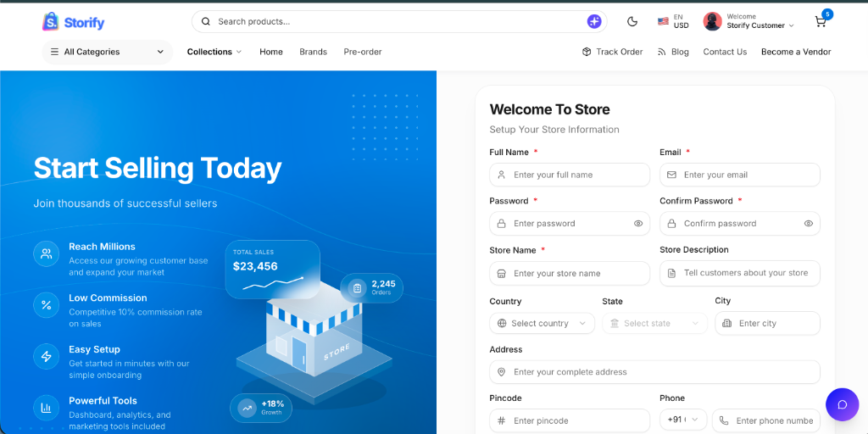Click the Become a Vendor link
868x434 pixels.
point(796,52)
